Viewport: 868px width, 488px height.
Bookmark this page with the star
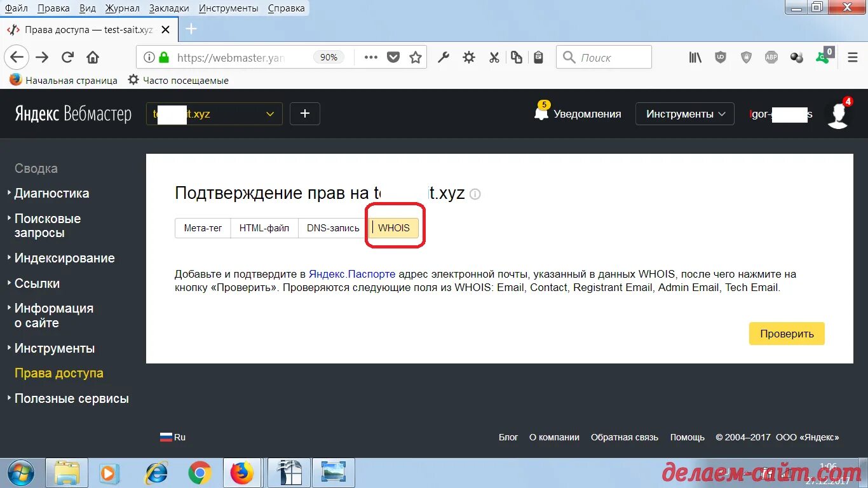(x=416, y=57)
